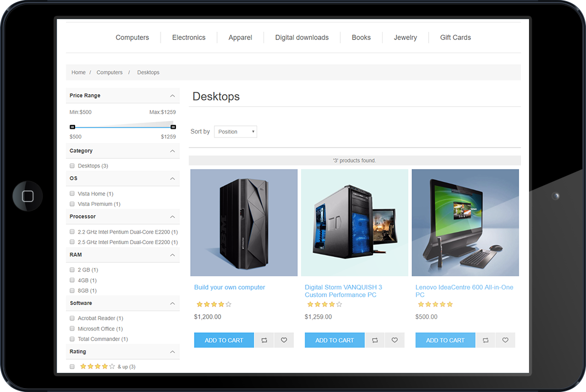
Task: Click the maximum price slider handle
Action: pyautogui.click(x=173, y=127)
